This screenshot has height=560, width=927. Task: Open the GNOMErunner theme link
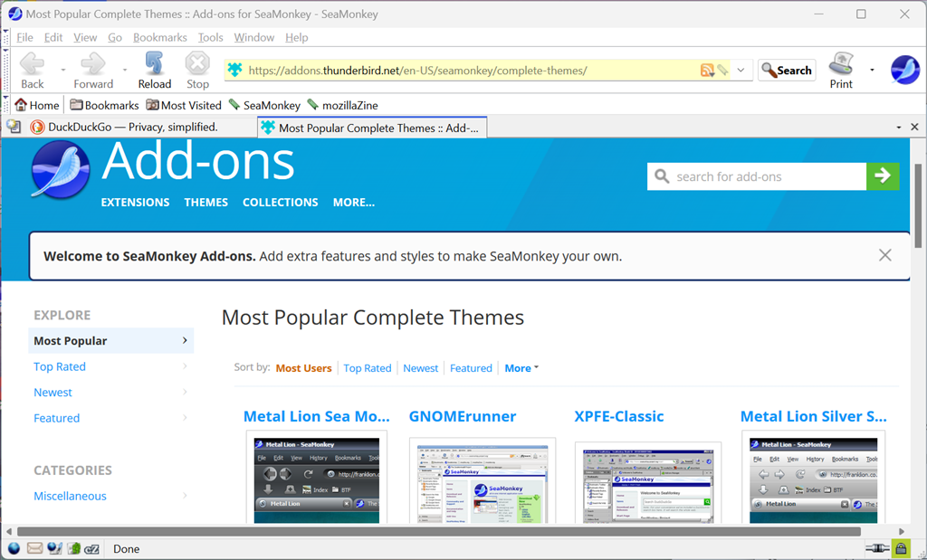[x=463, y=416]
